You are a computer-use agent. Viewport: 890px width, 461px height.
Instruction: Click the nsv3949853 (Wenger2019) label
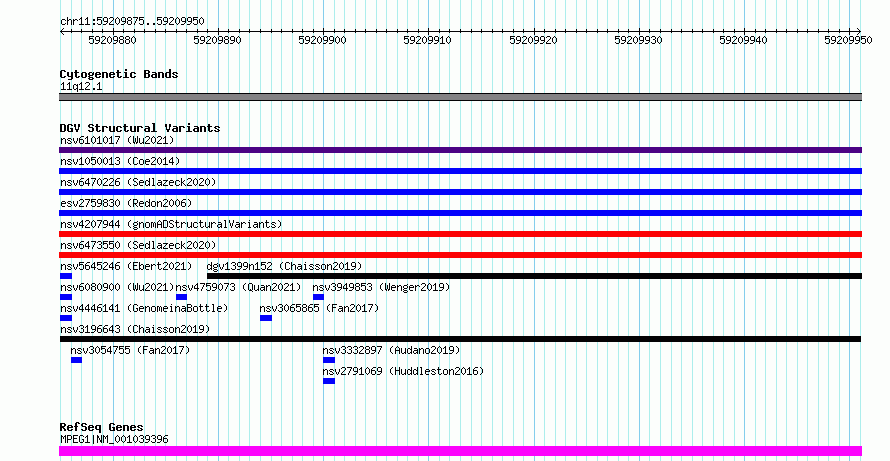tap(381, 287)
